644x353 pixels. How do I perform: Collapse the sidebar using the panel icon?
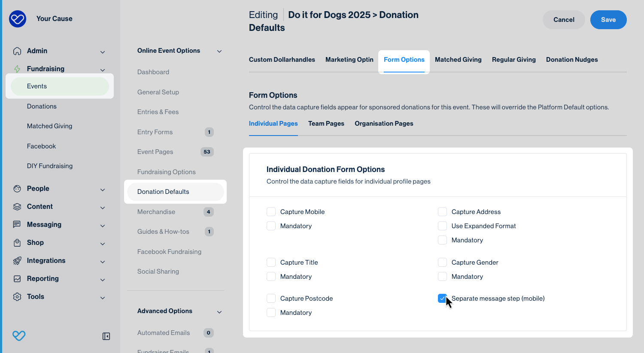[106, 336]
